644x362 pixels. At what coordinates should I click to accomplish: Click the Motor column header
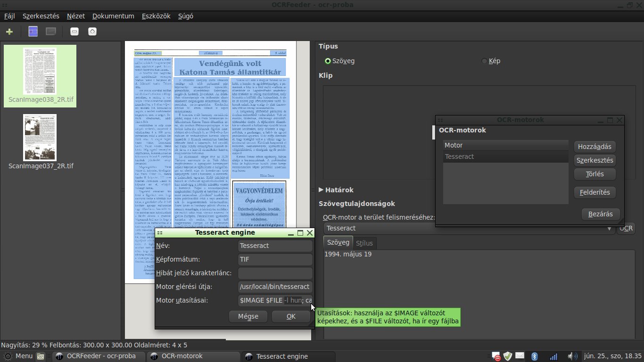[x=506, y=145]
